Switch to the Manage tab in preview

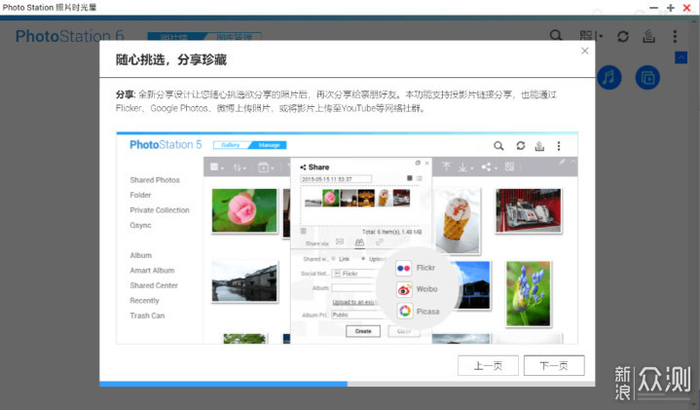click(269, 145)
